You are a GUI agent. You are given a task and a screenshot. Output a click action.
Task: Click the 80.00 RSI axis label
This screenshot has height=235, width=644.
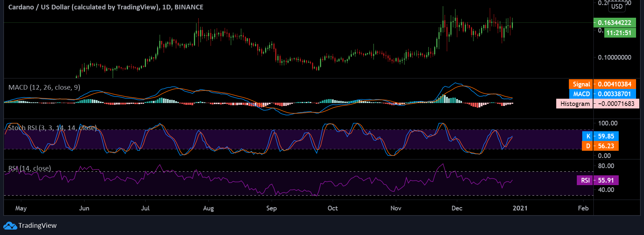point(606,166)
